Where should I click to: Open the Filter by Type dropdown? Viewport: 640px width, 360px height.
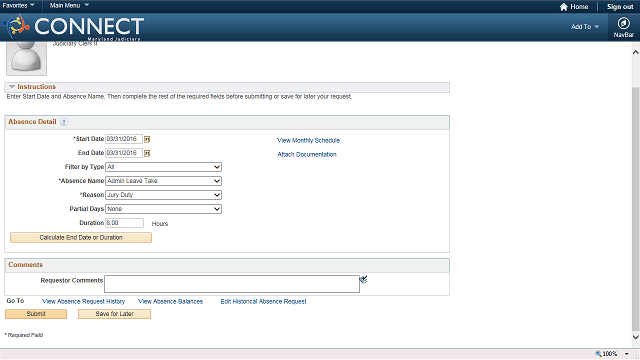(163, 167)
